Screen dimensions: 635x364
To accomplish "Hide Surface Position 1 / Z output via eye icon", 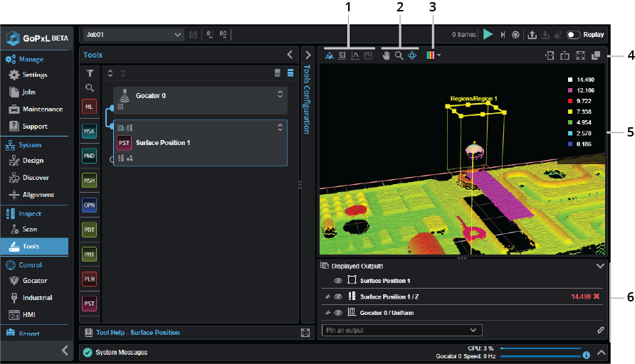I will (x=338, y=296).
